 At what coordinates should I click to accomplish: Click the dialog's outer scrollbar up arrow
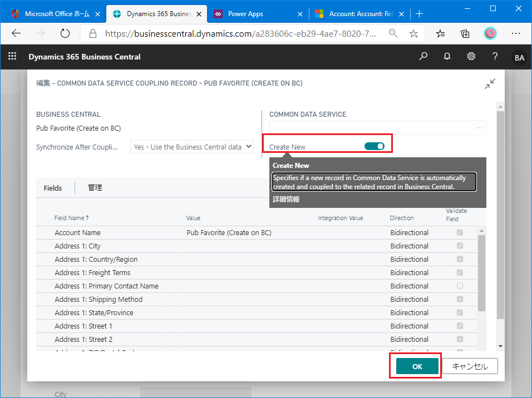[x=500, y=107]
